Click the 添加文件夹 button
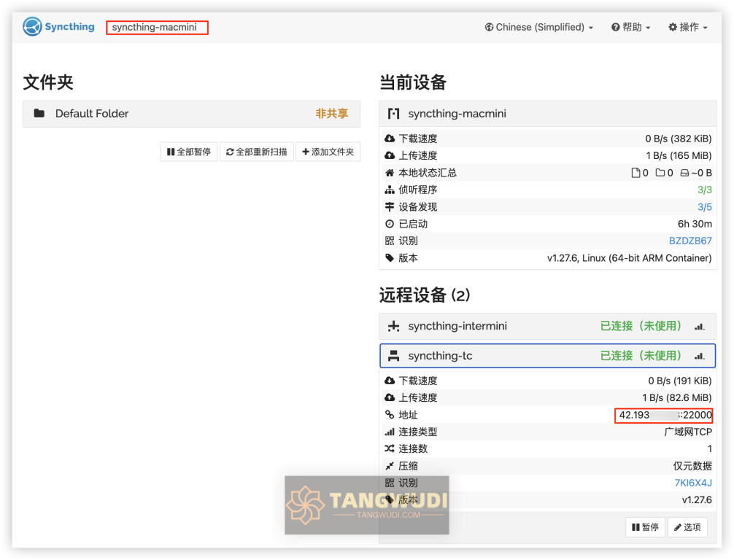This screenshot has width=734, height=560. pyautogui.click(x=328, y=152)
